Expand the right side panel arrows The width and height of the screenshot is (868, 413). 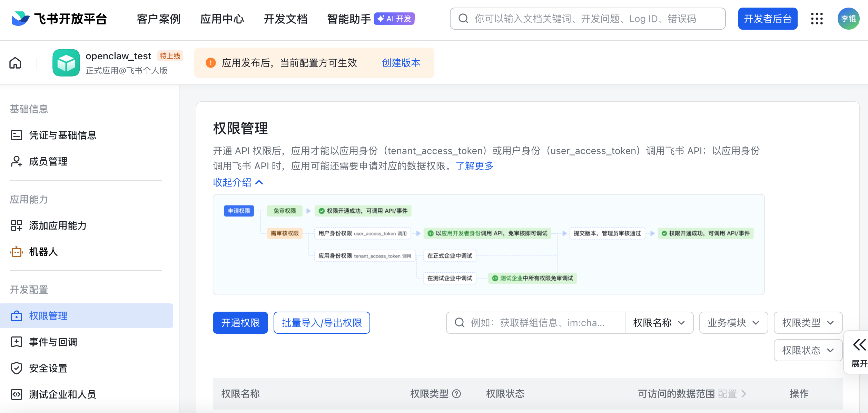[859, 345]
